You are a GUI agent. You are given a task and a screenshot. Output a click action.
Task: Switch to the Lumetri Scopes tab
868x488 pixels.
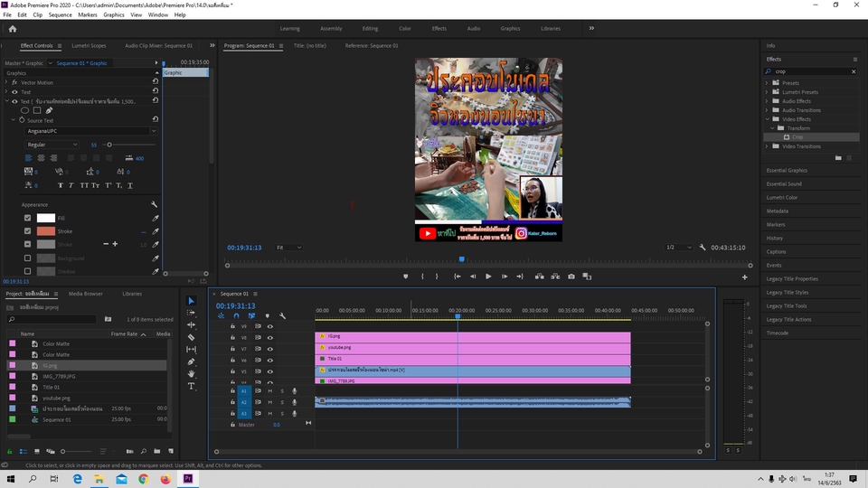click(x=89, y=46)
